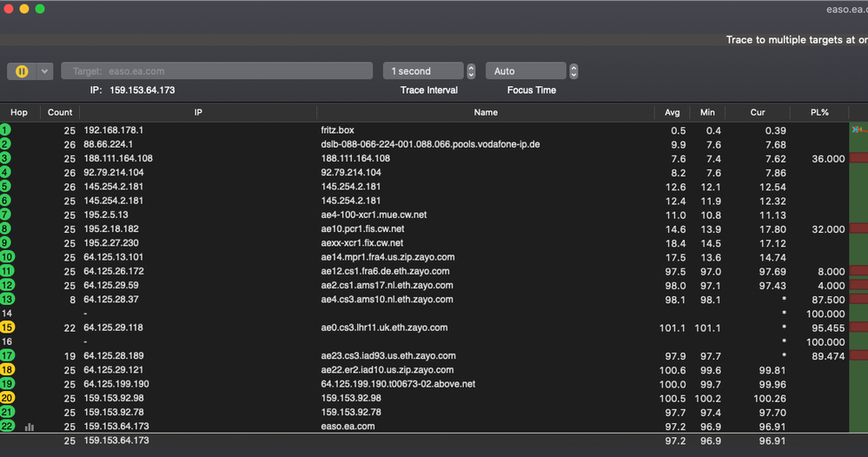Click the green zoom window button

coord(40,9)
